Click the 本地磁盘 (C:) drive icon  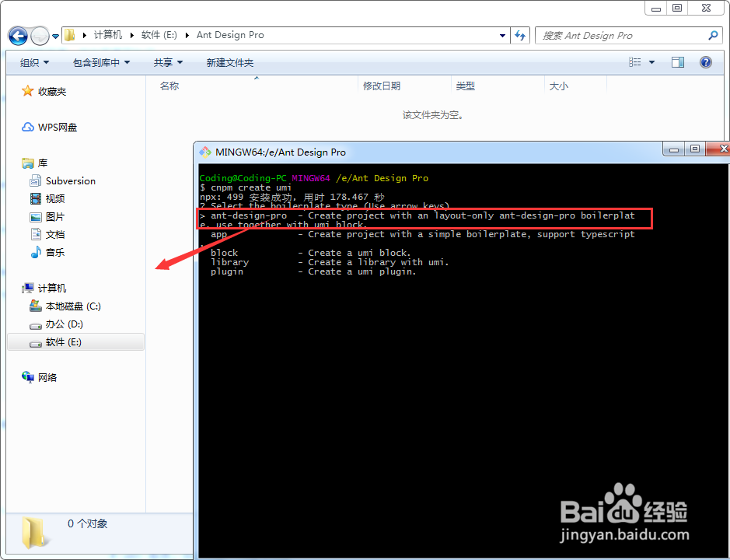tap(36, 306)
